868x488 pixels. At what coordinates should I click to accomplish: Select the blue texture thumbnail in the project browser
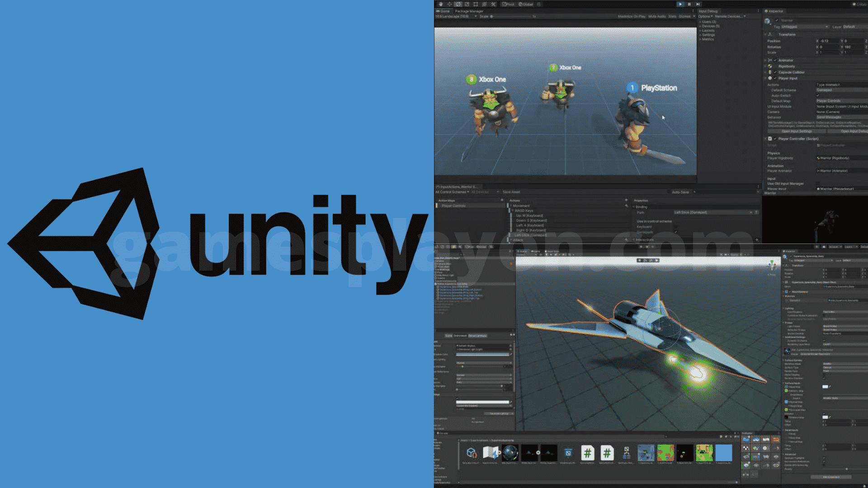[724, 453]
